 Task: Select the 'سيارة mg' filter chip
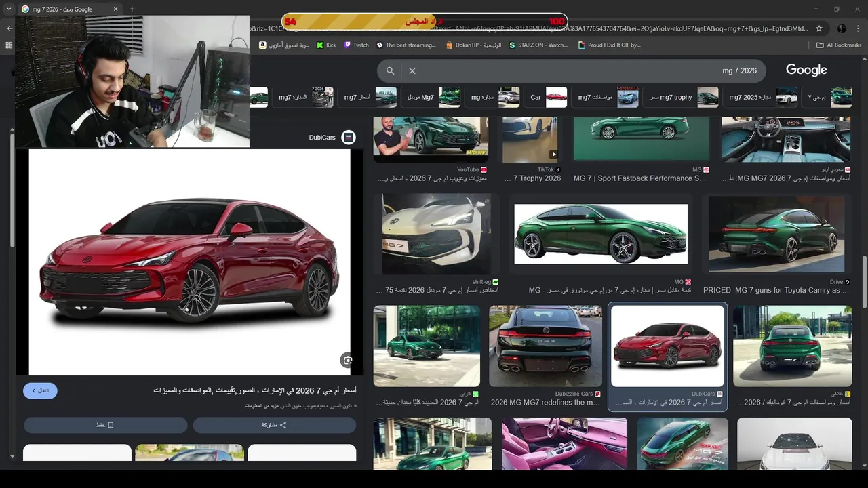[494, 98]
